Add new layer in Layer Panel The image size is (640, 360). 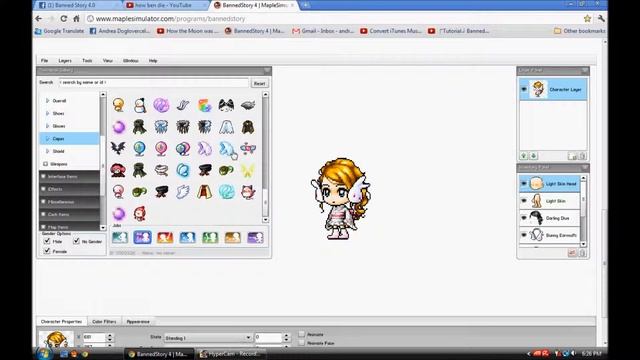(x=572, y=156)
